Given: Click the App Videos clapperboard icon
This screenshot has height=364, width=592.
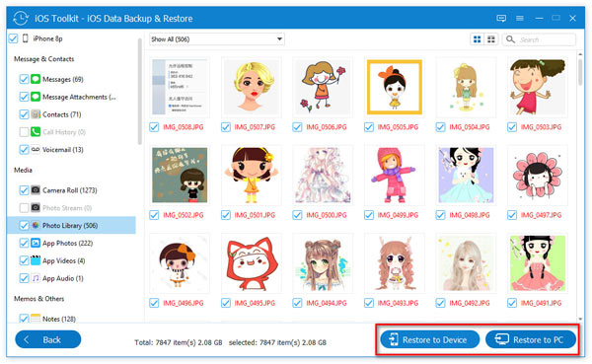Looking at the screenshot, I should point(36,260).
